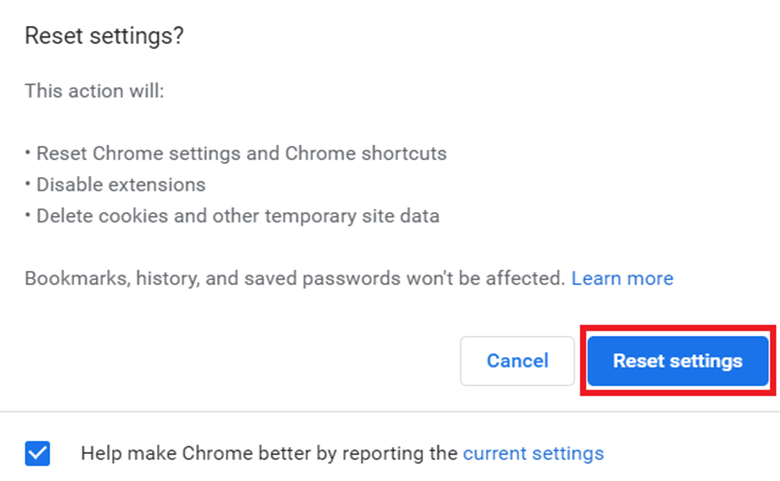The height and width of the screenshot is (481, 780).
Task: Click the blue Reset settings button
Action: [x=677, y=361]
